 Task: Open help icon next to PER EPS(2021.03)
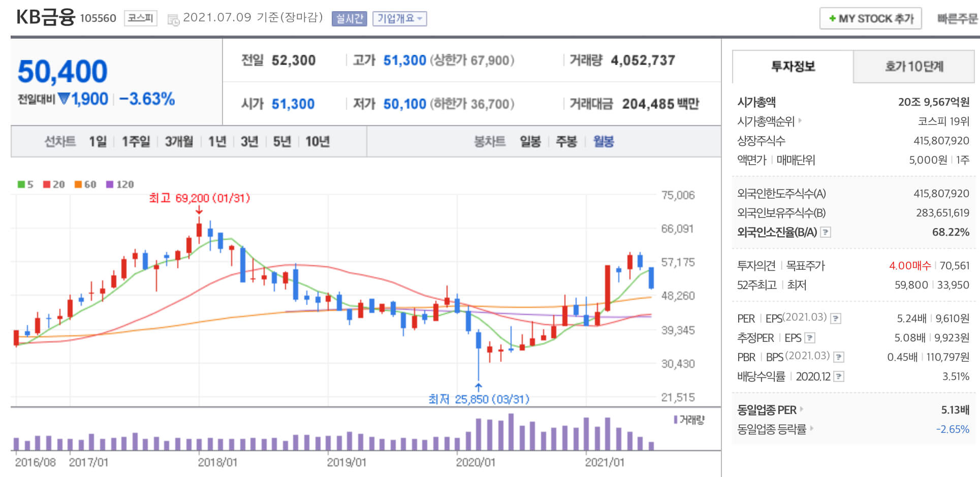835,319
